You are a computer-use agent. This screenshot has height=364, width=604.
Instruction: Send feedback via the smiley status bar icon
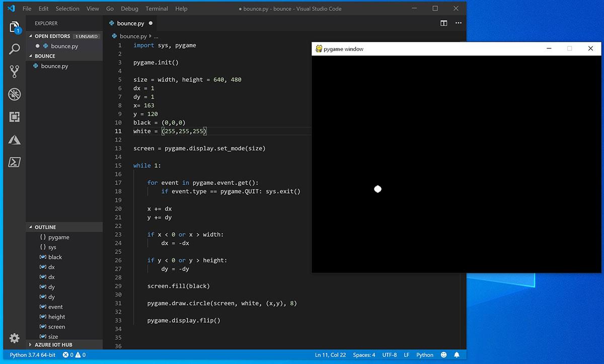[x=444, y=355]
